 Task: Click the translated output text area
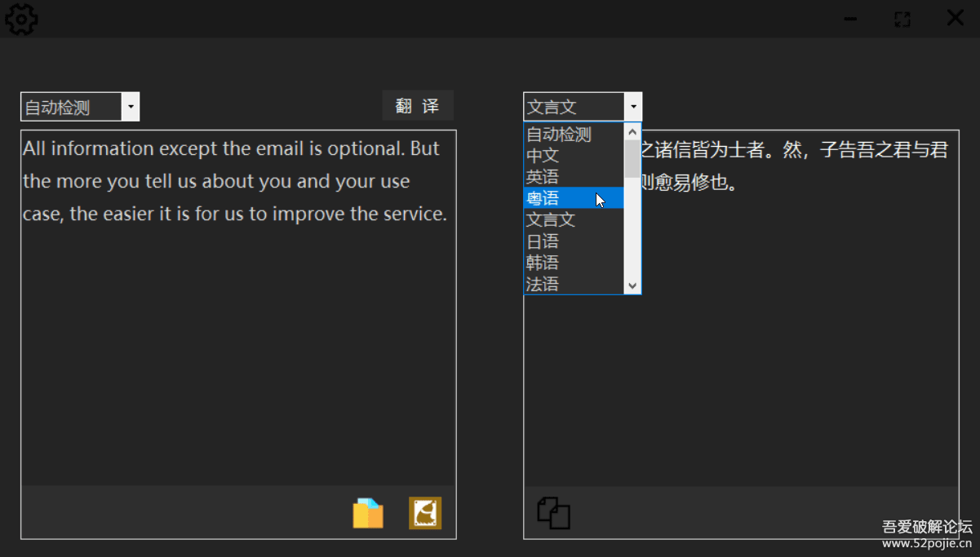click(x=775, y=326)
